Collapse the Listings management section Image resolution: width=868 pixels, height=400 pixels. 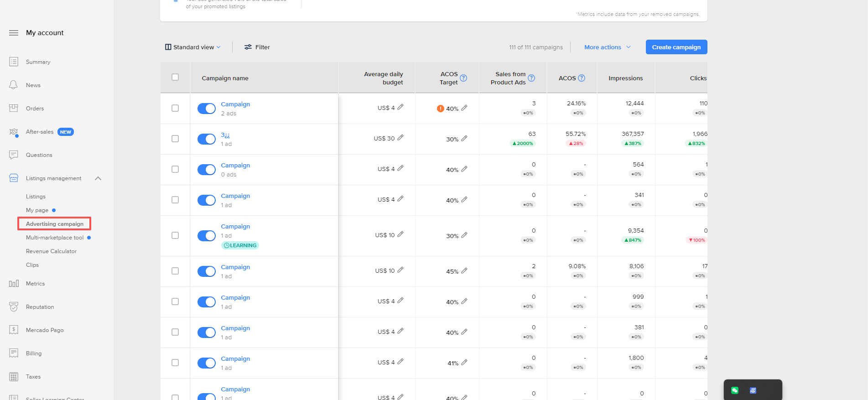pos(98,178)
